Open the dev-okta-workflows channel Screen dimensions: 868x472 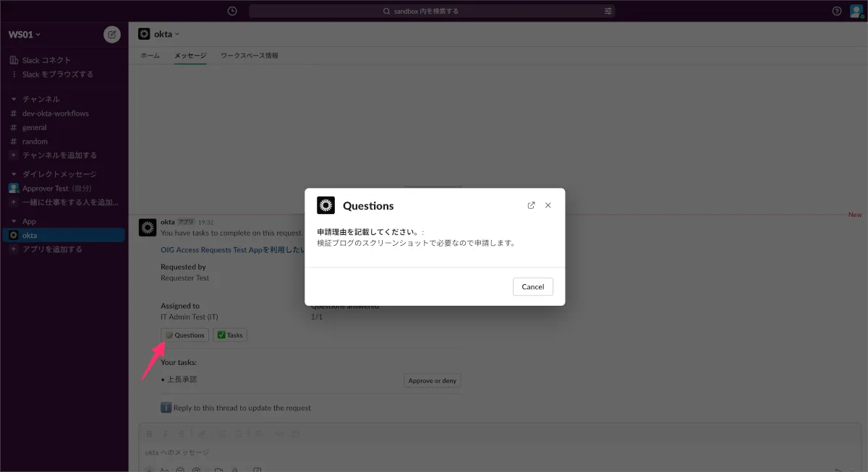(55, 113)
